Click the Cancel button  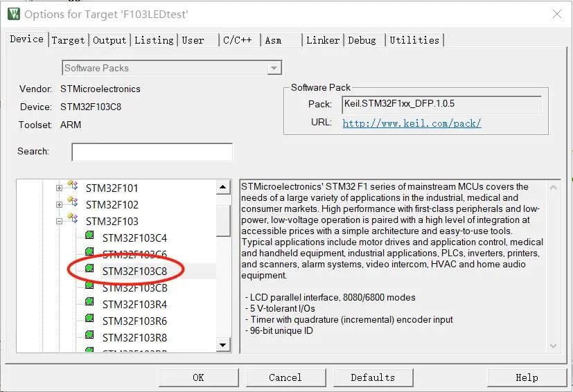tap(285, 377)
